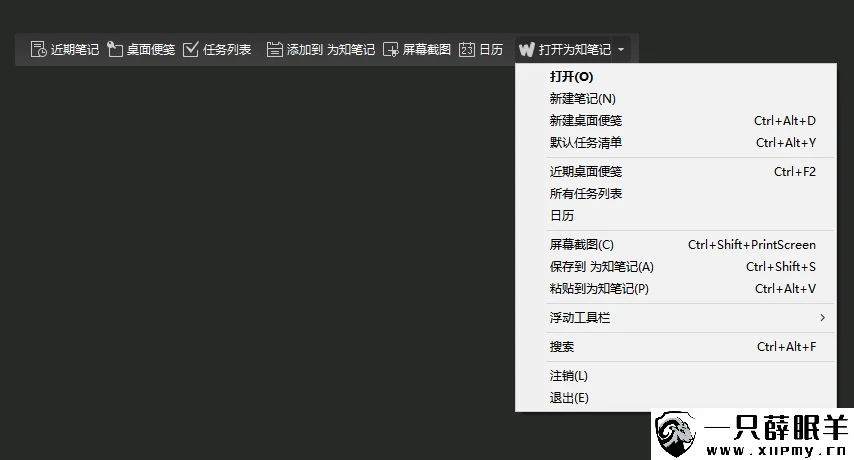Select 退出(E) to exit
Image resolution: width=854 pixels, height=460 pixels.
pos(676,398)
